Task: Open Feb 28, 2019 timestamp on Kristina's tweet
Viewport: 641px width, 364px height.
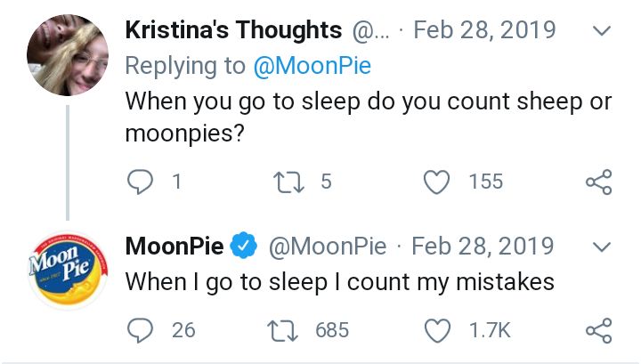Action: 485,30
